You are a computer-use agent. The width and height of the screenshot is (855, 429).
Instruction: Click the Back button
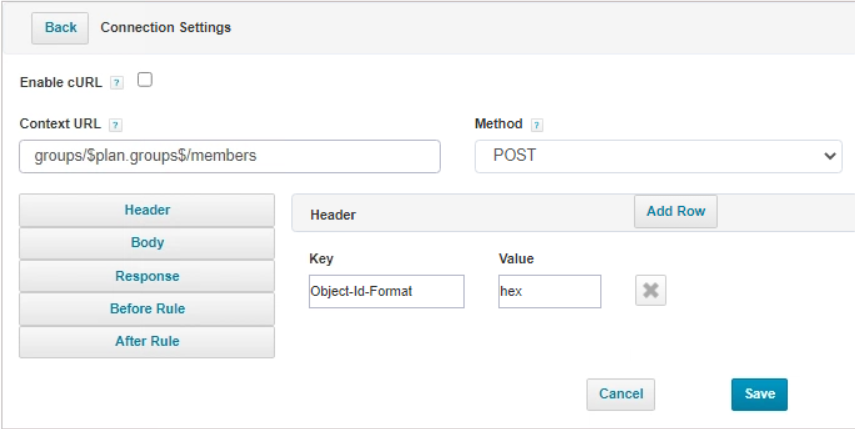coord(60,28)
